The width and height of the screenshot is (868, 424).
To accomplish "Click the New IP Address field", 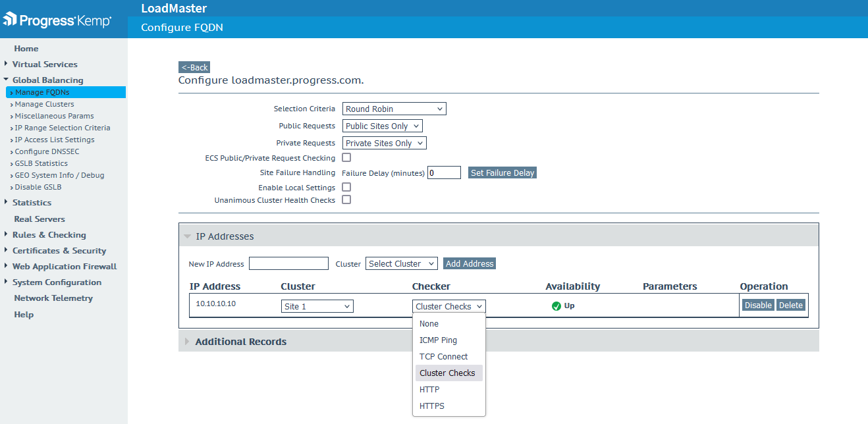I will pos(288,263).
